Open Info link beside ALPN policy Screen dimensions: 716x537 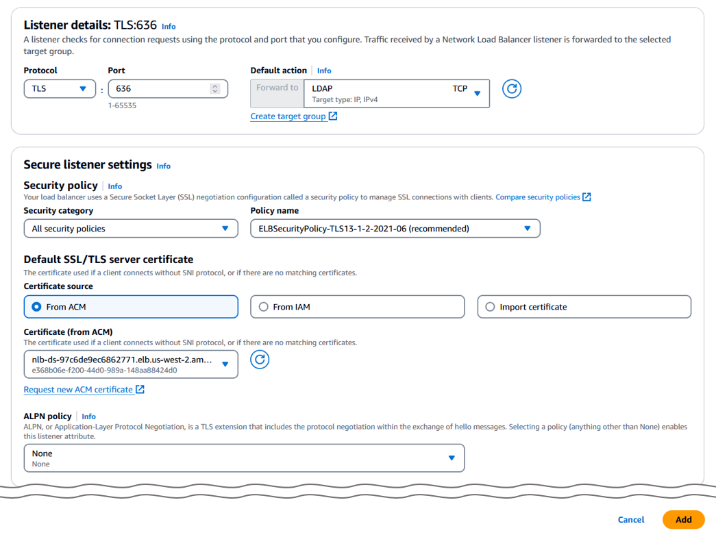[x=89, y=416]
